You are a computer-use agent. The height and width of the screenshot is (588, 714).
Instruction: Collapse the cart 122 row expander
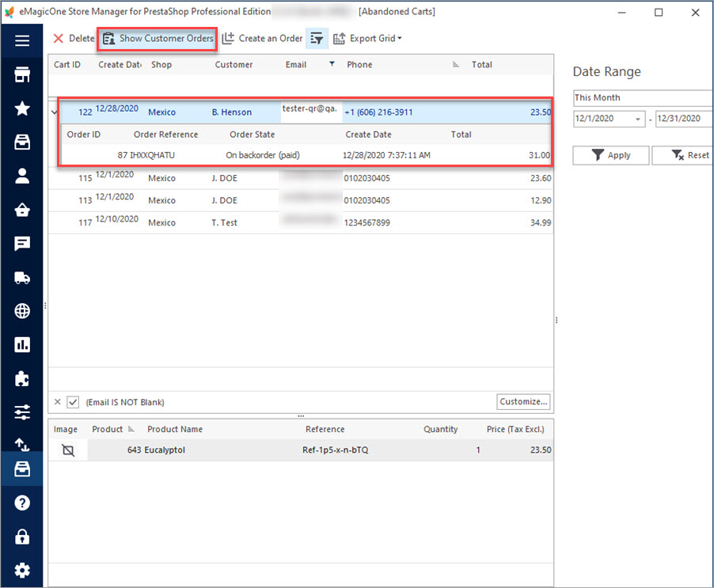click(x=54, y=112)
